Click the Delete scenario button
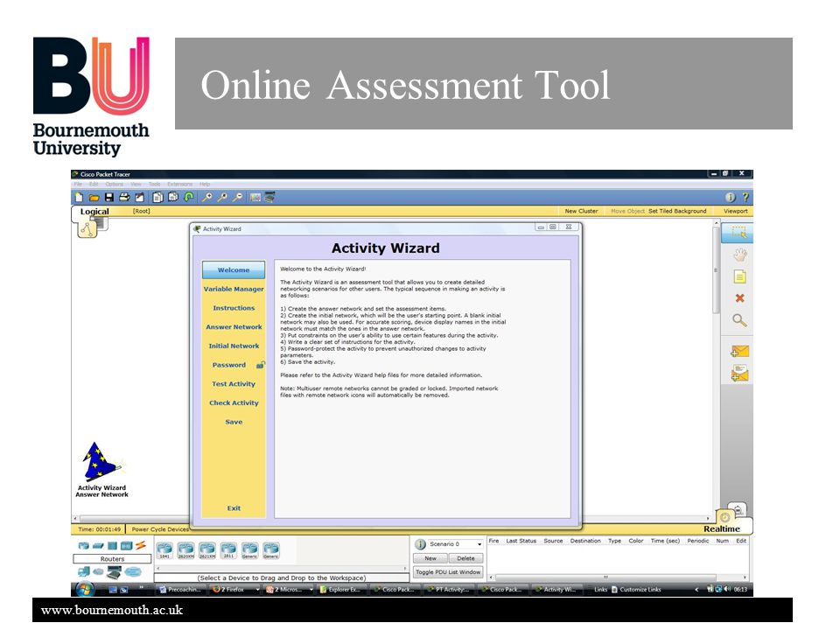The width and height of the screenshot is (840, 630). pos(465,559)
